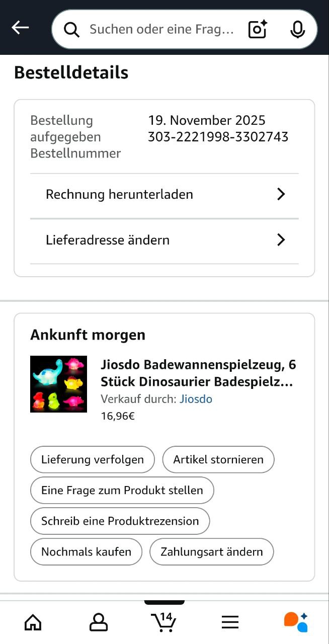Choose Zahlungsart ändern
The image size is (329, 644).
[212, 551]
